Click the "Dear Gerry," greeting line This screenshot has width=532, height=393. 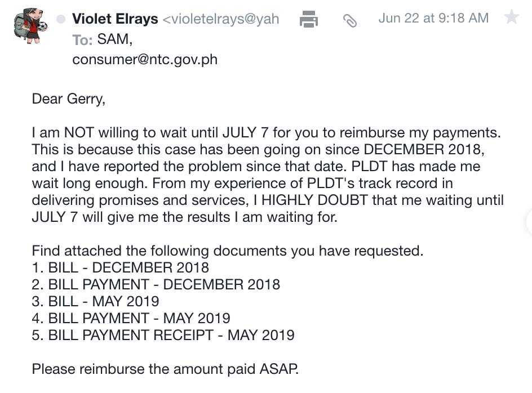point(68,99)
